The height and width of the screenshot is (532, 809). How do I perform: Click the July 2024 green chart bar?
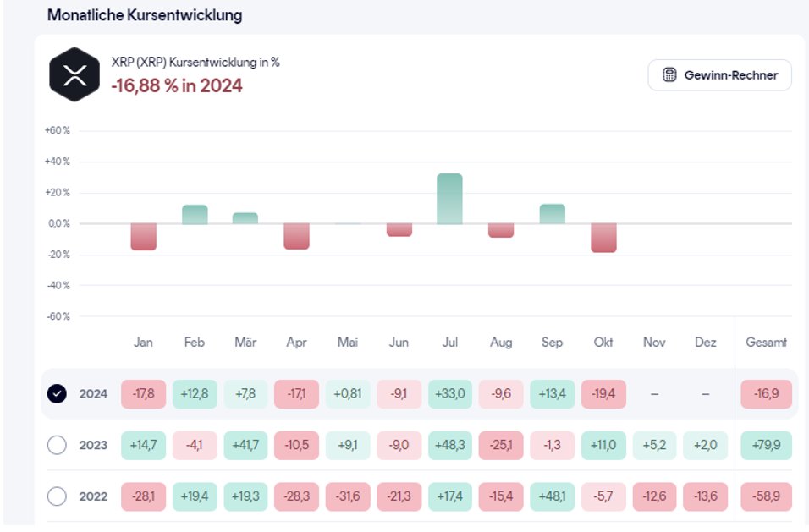click(449, 199)
